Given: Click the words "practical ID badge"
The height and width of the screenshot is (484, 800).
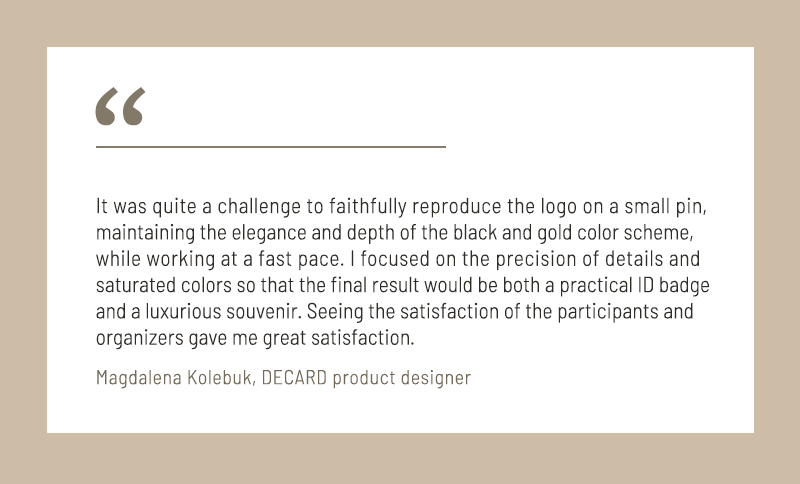Looking at the screenshot, I should (638, 285).
